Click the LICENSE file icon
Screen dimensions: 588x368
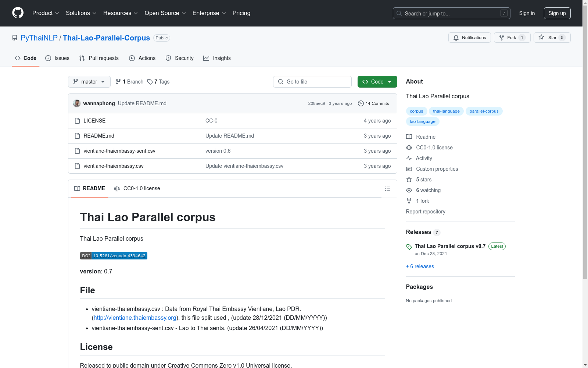click(77, 121)
